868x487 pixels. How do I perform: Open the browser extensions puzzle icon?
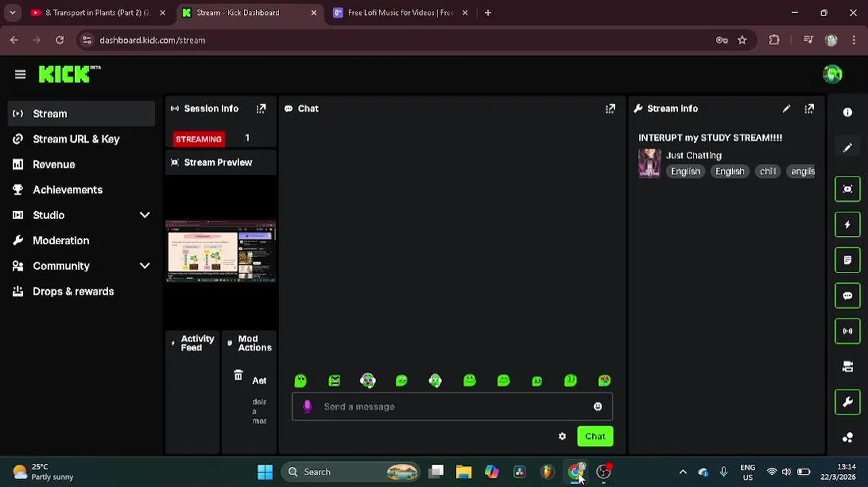pos(774,40)
